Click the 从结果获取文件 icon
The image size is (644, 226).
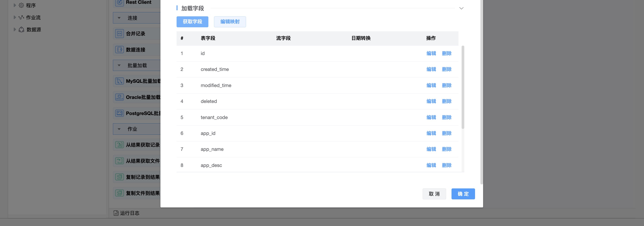coord(119,161)
